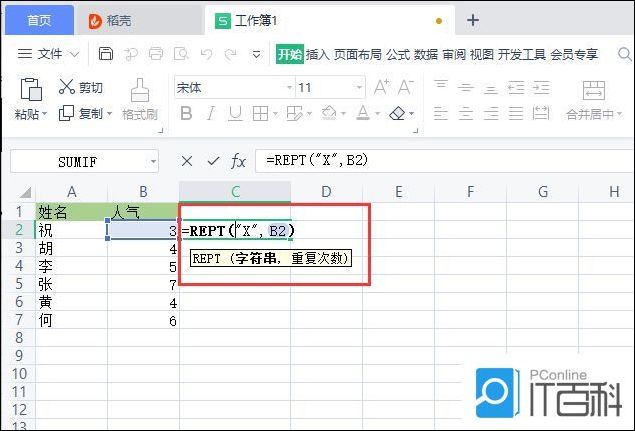This screenshot has height=431, width=635.
Task: Open the 会员专享 ribbon tab
Action: pyautogui.click(x=574, y=54)
